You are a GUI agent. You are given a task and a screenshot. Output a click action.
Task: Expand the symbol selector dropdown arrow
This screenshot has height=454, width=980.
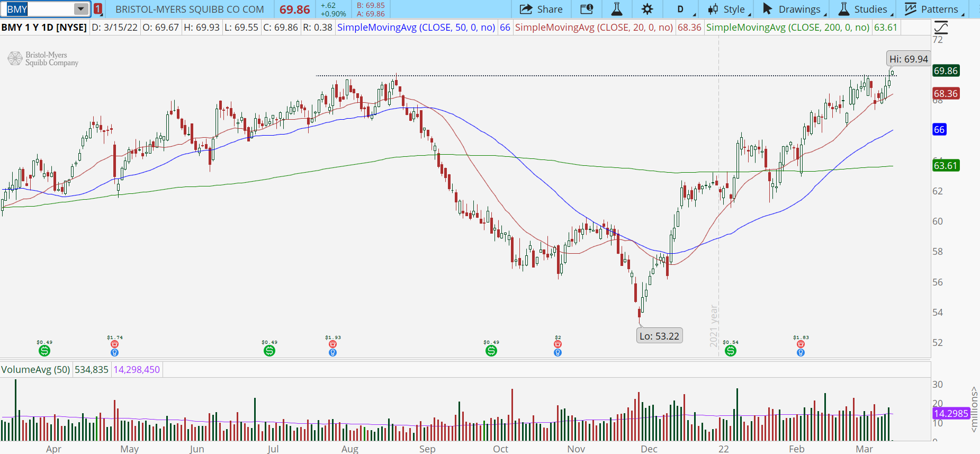point(81,9)
